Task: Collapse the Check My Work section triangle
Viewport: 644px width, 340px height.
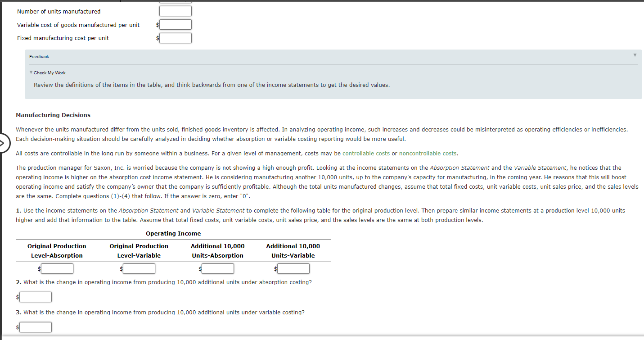Action: click(31, 73)
